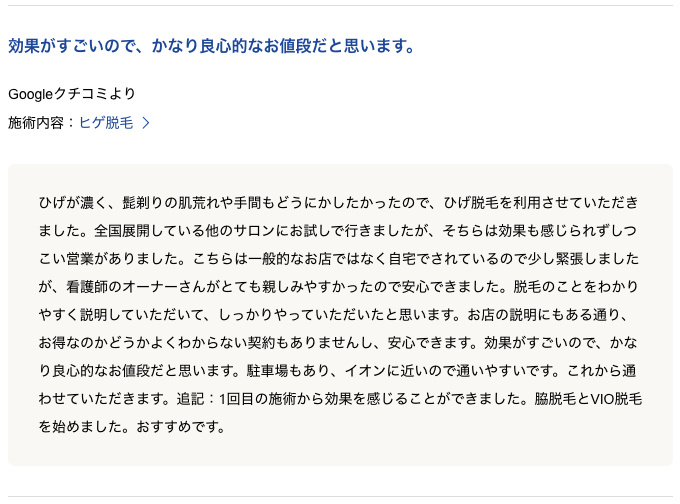Open the blue review headline 効果がすごいので
The width and height of the screenshot is (680, 504).
coord(211,46)
